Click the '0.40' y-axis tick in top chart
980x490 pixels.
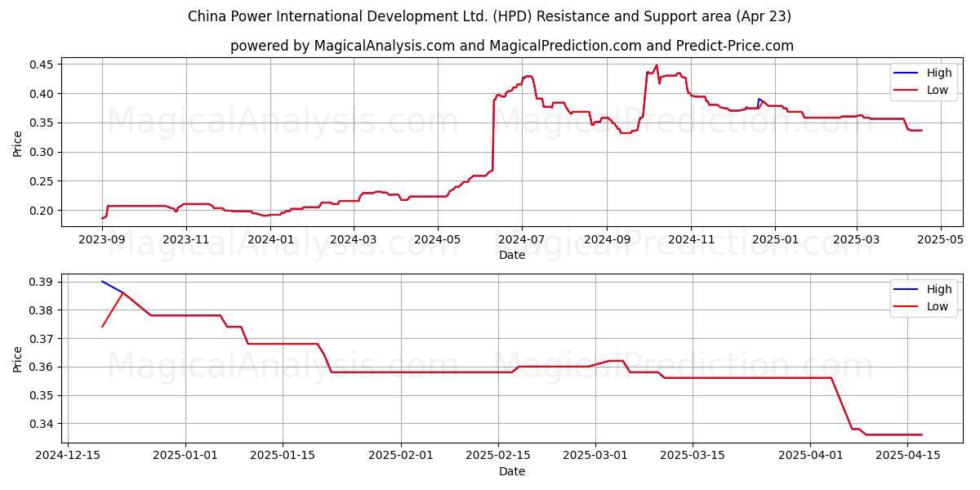[x=41, y=94]
